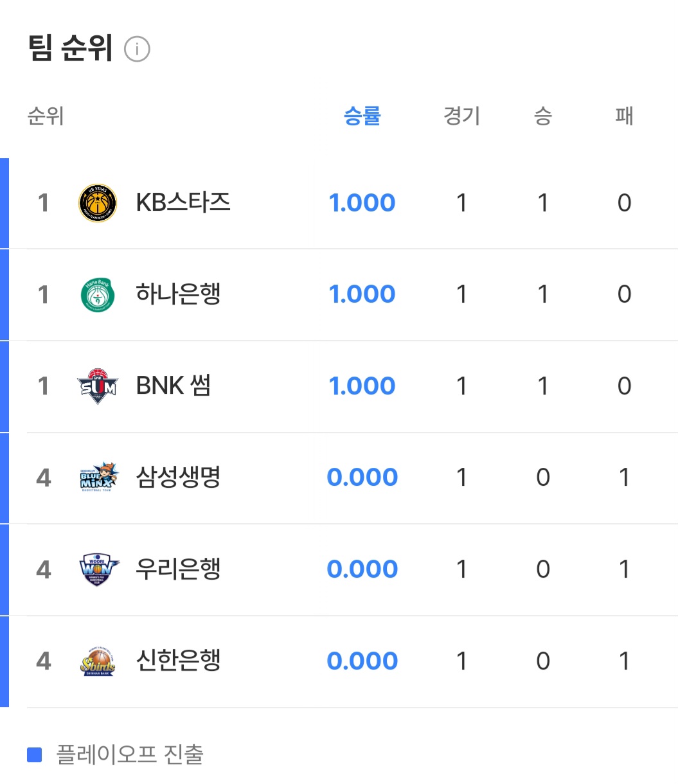This screenshot has height=784, width=678.
Task: Open the 하나은행 team name link
Action: tap(179, 294)
